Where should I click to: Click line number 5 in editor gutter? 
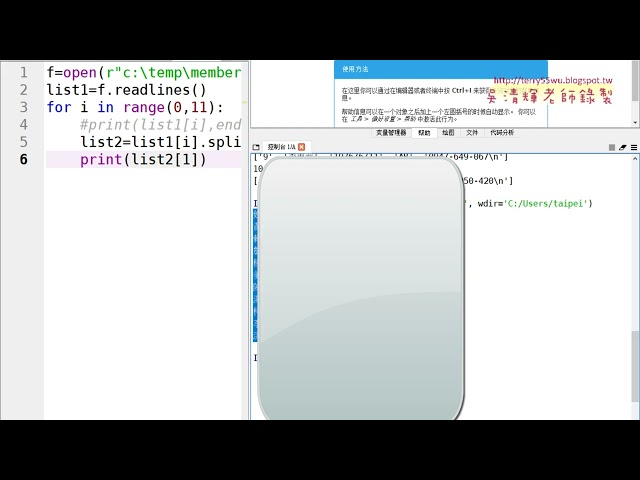point(24,142)
